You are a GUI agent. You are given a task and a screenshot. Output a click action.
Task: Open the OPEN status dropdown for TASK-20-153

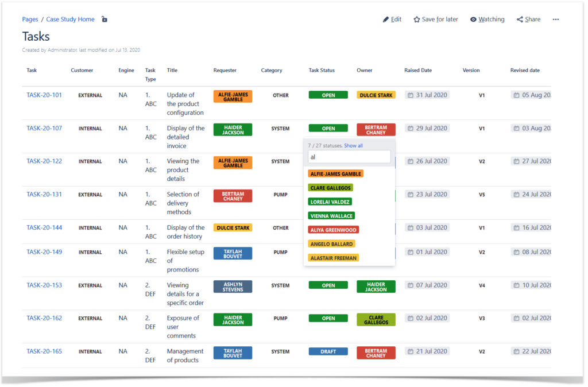click(x=328, y=285)
